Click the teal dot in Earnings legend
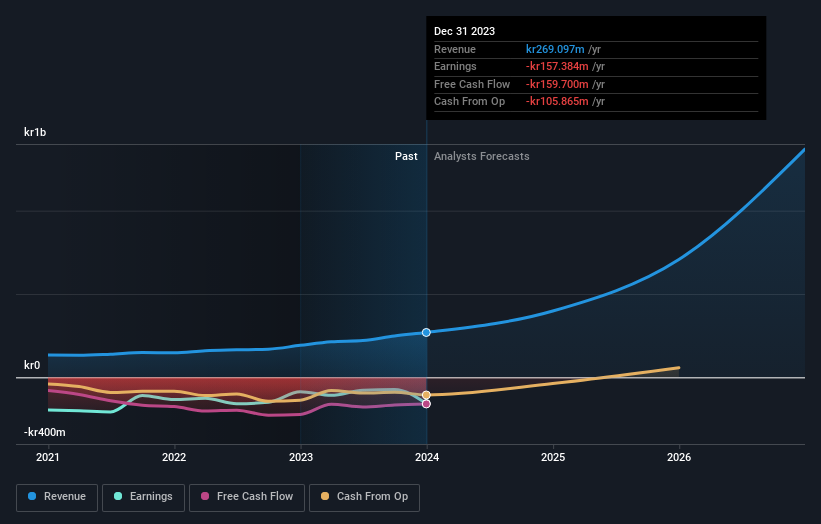The width and height of the screenshot is (821, 524). (118, 496)
